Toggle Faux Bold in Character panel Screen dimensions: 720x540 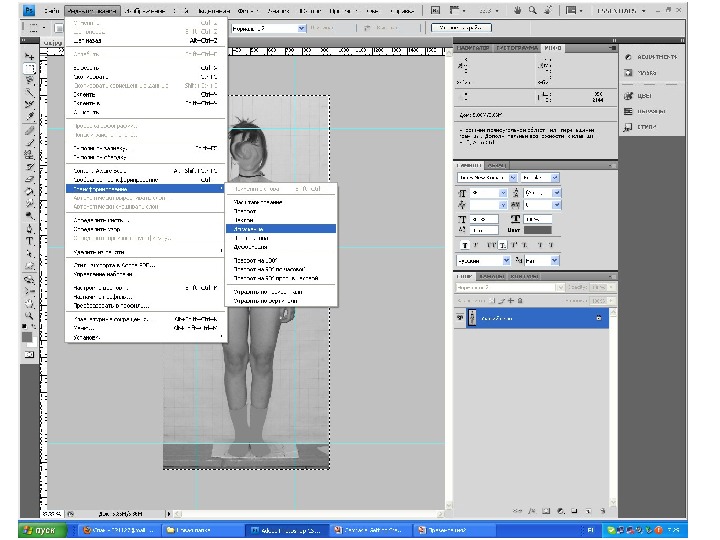coord(465,245)
